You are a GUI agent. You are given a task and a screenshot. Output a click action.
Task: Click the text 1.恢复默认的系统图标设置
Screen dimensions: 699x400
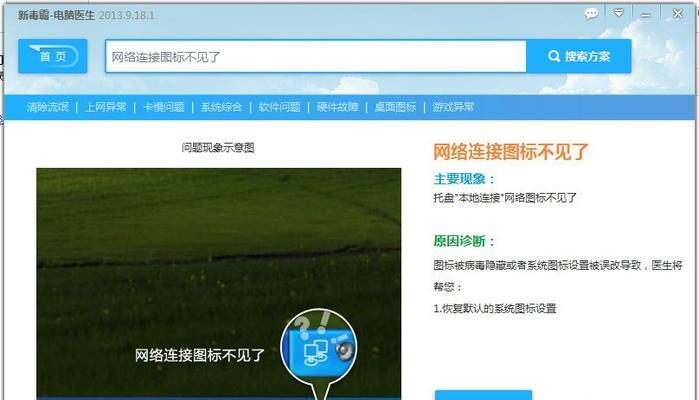(495, 309)
